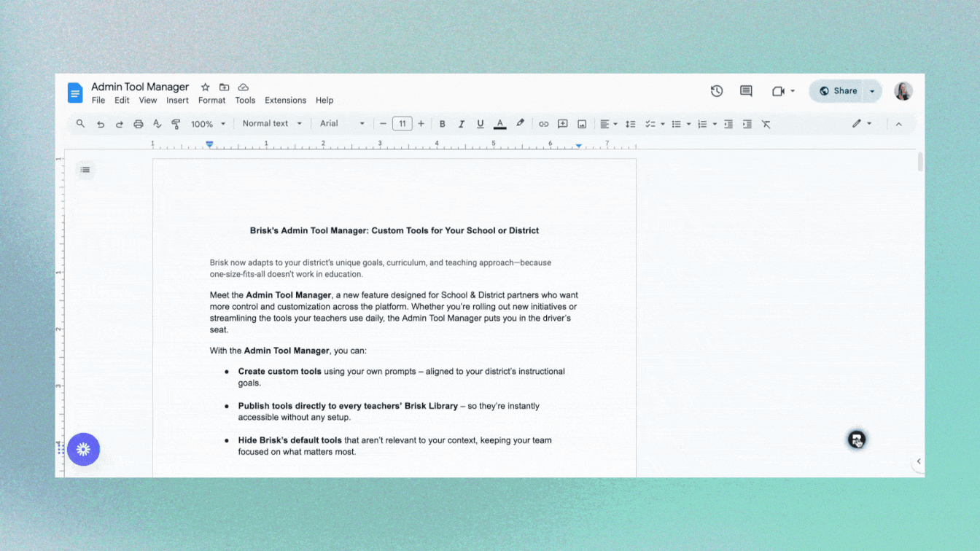Click the document title Admin Tool Manager
This screenshot has width=980, height=551.
tap(140, 87)
